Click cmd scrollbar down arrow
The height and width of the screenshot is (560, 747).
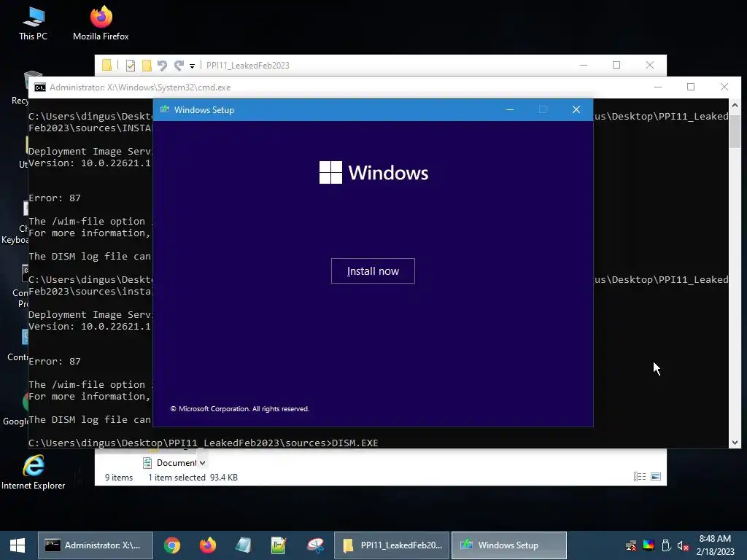(x=735, y=443)
